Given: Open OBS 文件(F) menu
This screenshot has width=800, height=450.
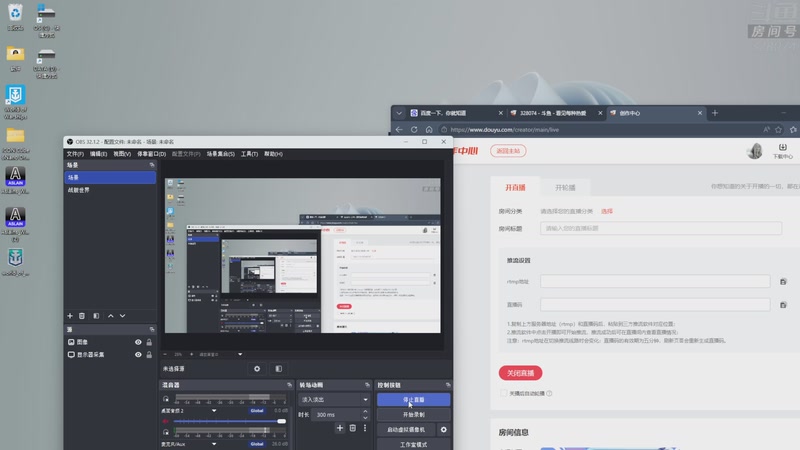Looking at the screenshot, I should 75,154.
